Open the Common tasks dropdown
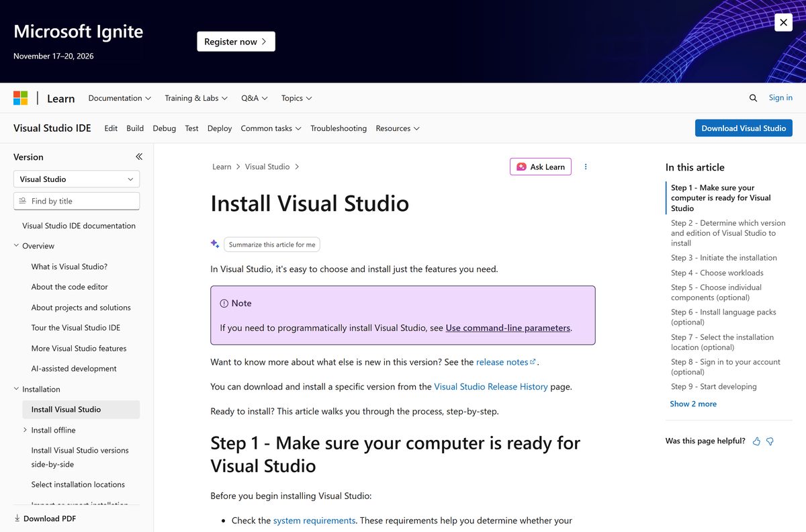Viewport: 806px width, 532px height. tap(271, 128)
